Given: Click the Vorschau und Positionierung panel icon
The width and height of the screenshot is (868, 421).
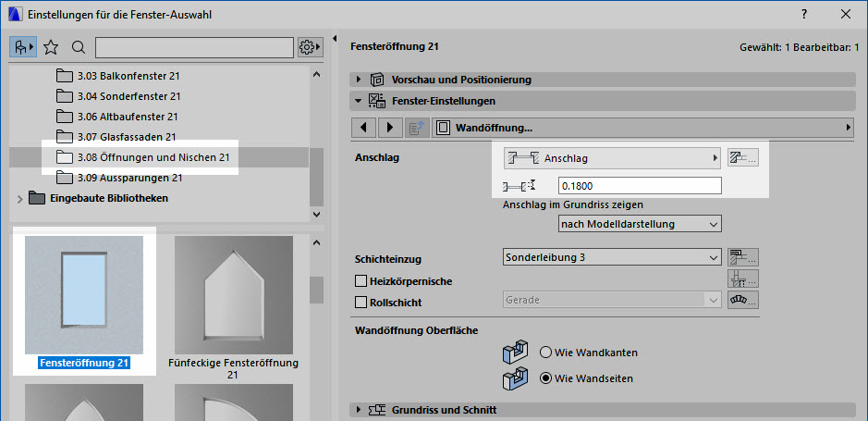Looking at the screenshot, I should click(x=376, y=80).
